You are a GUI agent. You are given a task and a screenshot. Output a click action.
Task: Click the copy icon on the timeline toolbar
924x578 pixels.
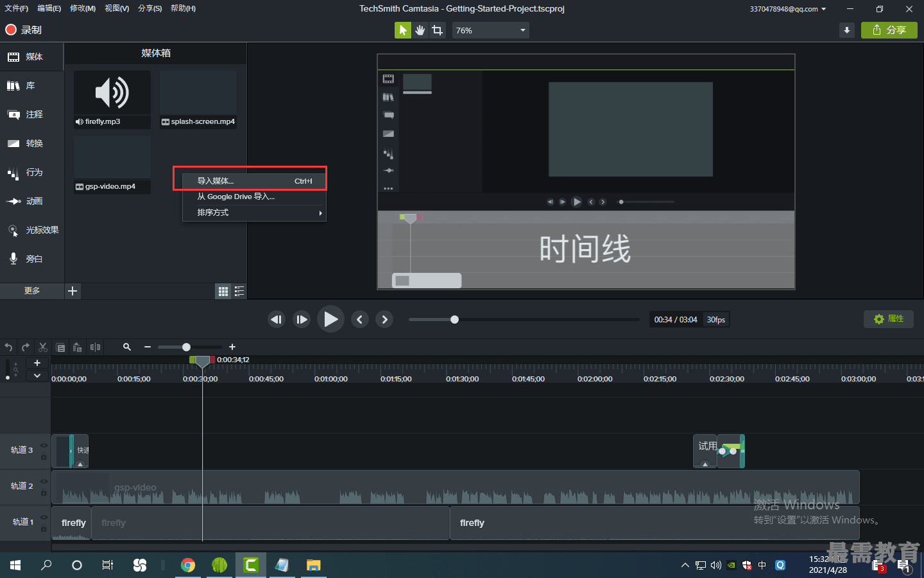[60, 347]
